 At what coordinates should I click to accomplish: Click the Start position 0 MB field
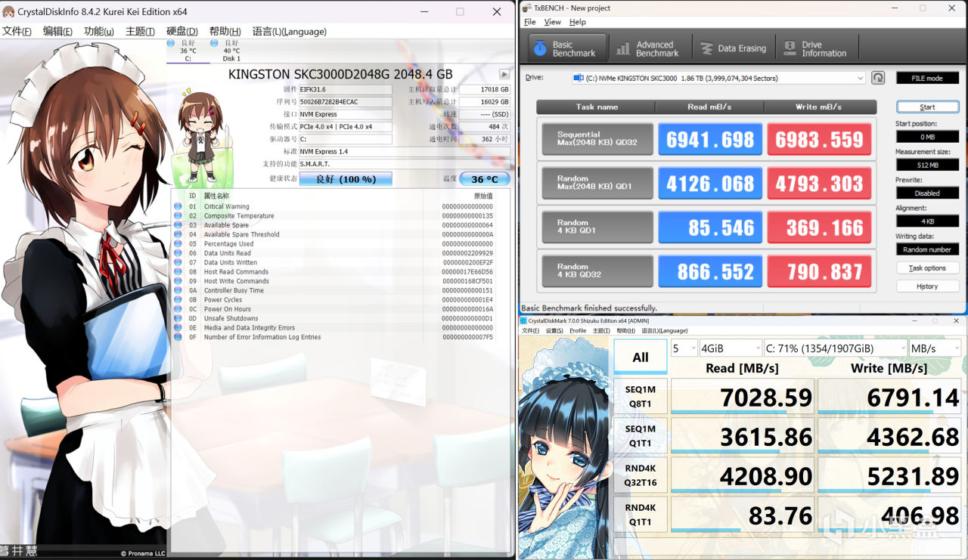(x=927, y=137)
